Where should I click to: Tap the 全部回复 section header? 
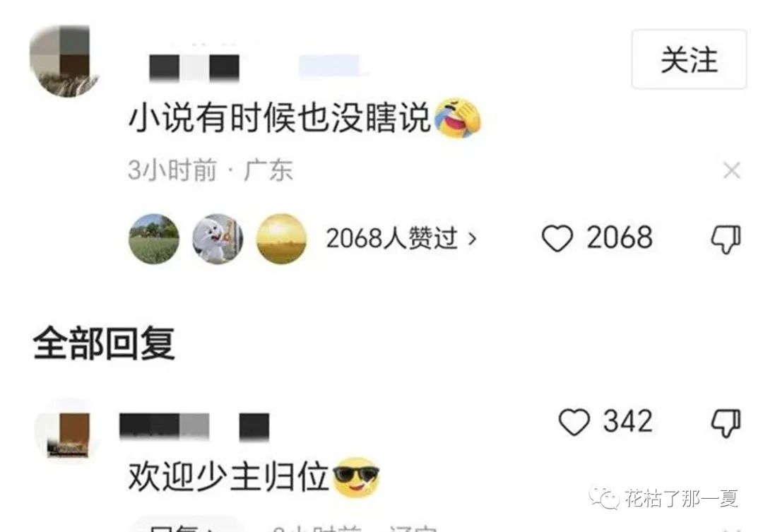[104, 343]
